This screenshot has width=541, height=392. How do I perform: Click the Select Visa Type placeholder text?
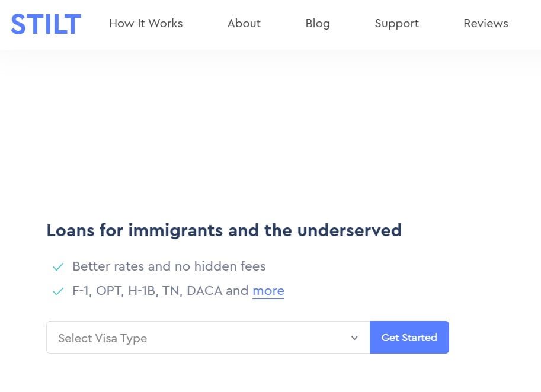coord(103,339)
